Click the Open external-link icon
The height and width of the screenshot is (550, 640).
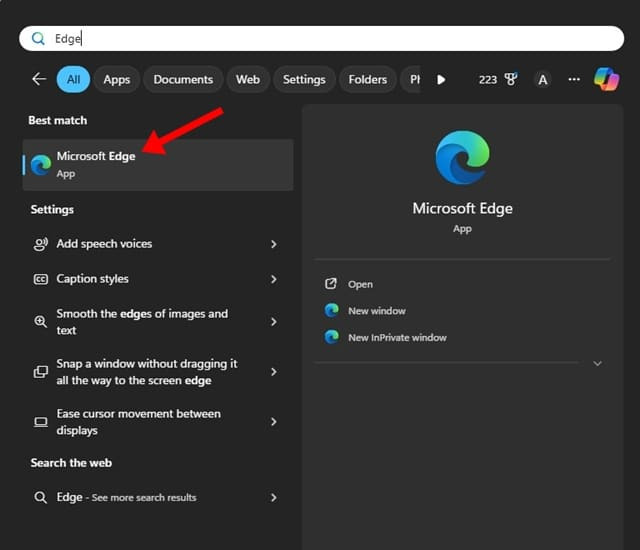pyautogui.click(x=331, y=284)
